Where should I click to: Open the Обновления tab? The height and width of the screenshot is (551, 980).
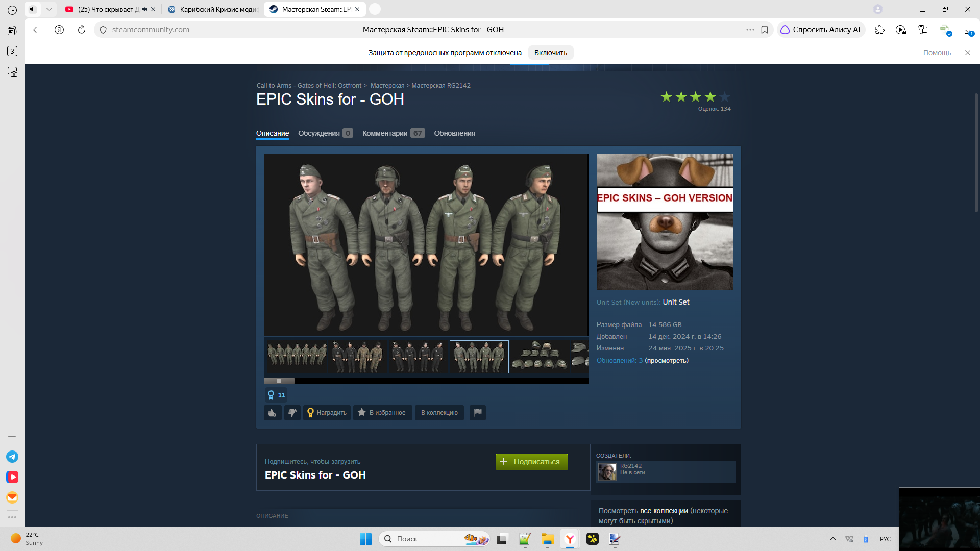[x=455, y=133]
